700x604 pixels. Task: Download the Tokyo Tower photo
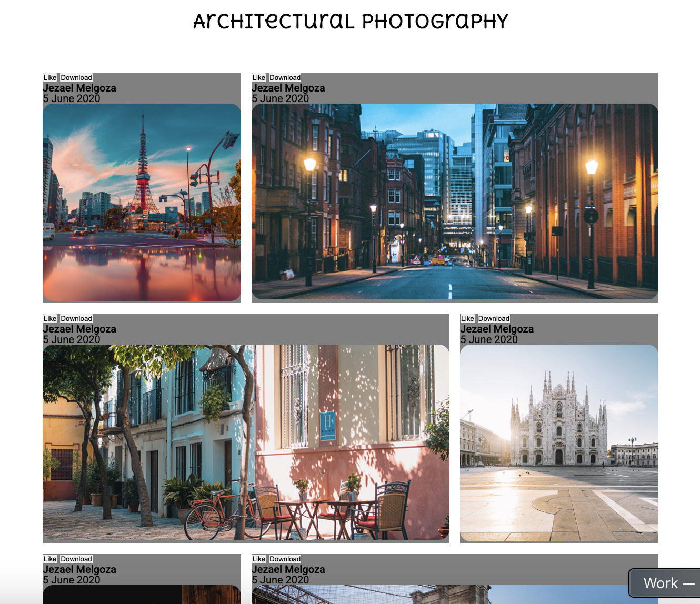point(76,77)
